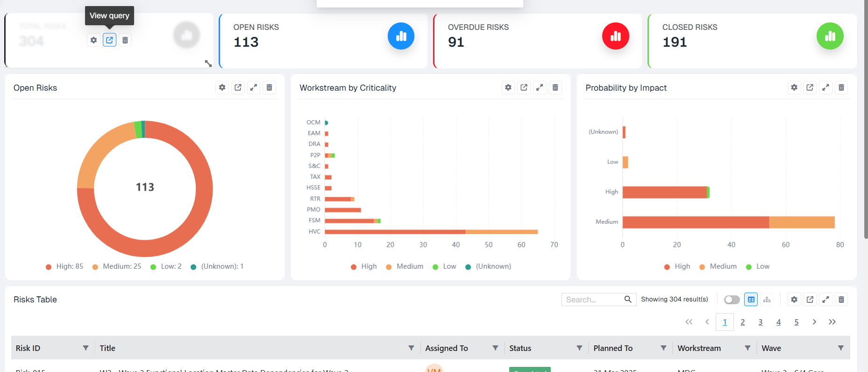Expand the Risks Table to fullscreen
The height and width of the screenshot is (372, 868).
[x=825, y=300]
